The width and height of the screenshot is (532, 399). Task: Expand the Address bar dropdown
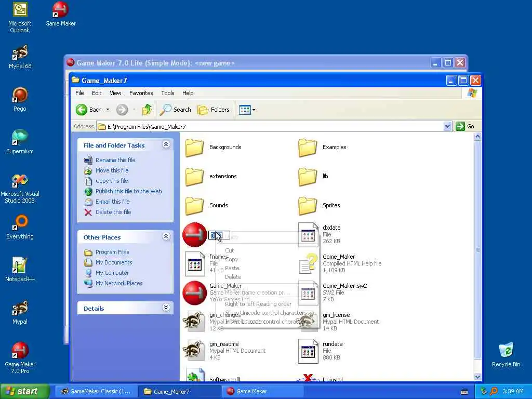pyautogui.click(x=447, y=126)
